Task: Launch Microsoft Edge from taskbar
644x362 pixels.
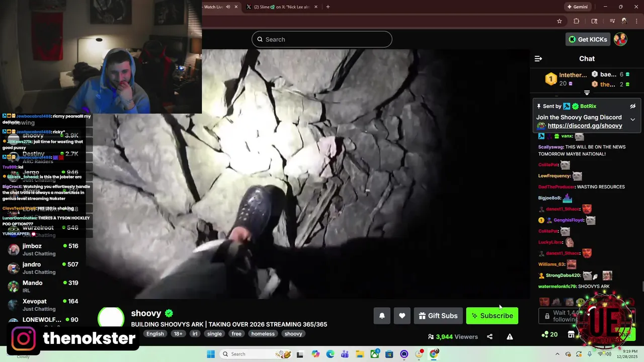Action: click(330, 354)
